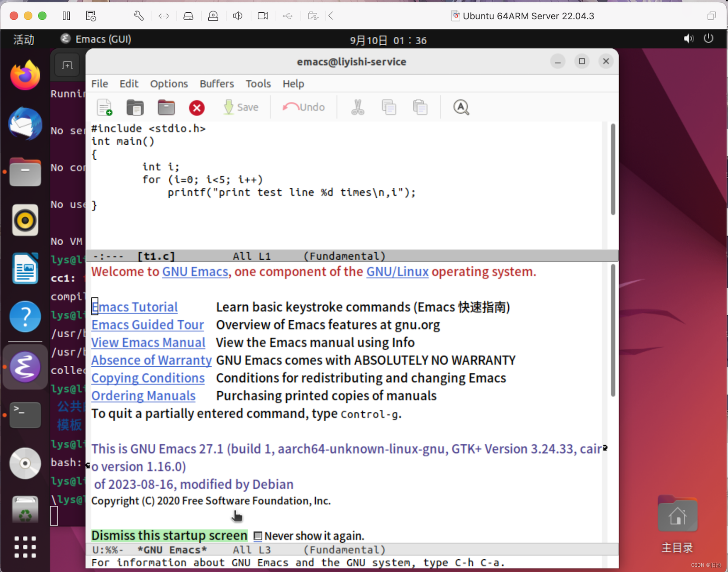The width and height of the screenshot is (728, 572).
Task: Open the Edit menu
Action: [x=129, y=84]
